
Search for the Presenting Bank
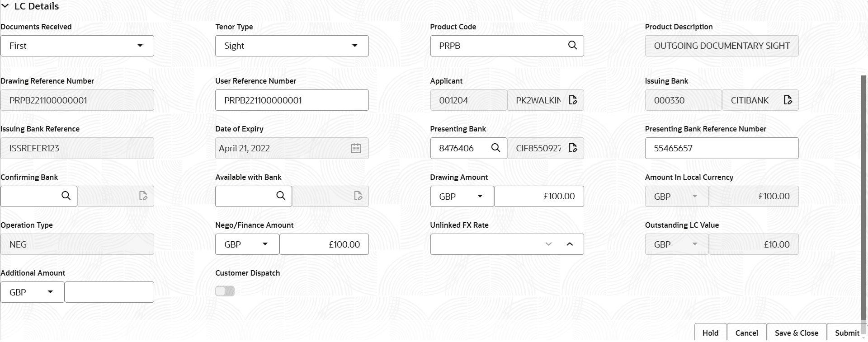[x=495, y=148]
